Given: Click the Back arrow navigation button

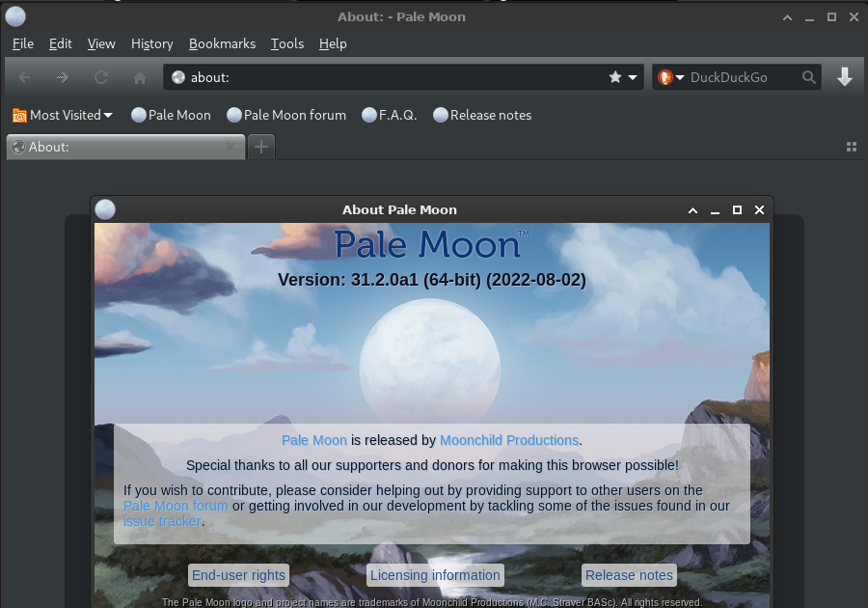Looking at the screenshot, I should pos(24,77).
